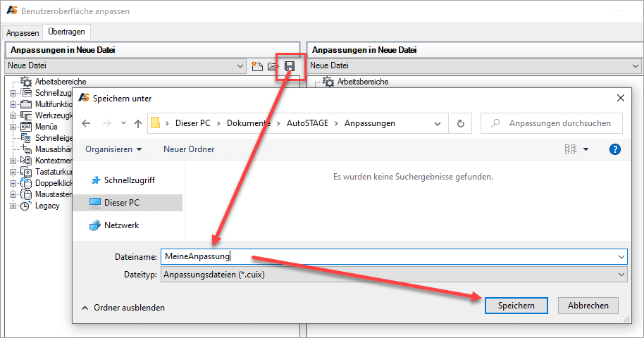Viewport: 644px width, 338px height.
Task: Expand the Maustasten tree node
Action: click(13, 194)
